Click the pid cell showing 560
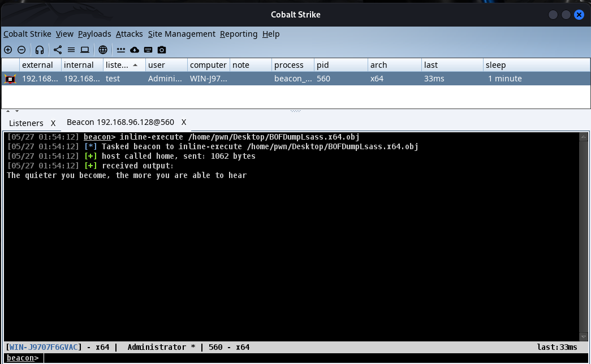 coord(341,79)
